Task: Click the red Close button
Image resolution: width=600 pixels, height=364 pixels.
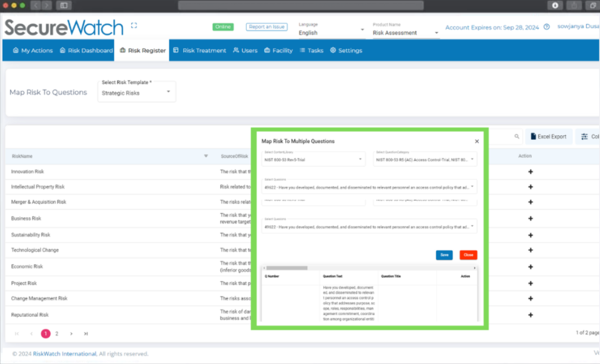Action: coord(468,255)
